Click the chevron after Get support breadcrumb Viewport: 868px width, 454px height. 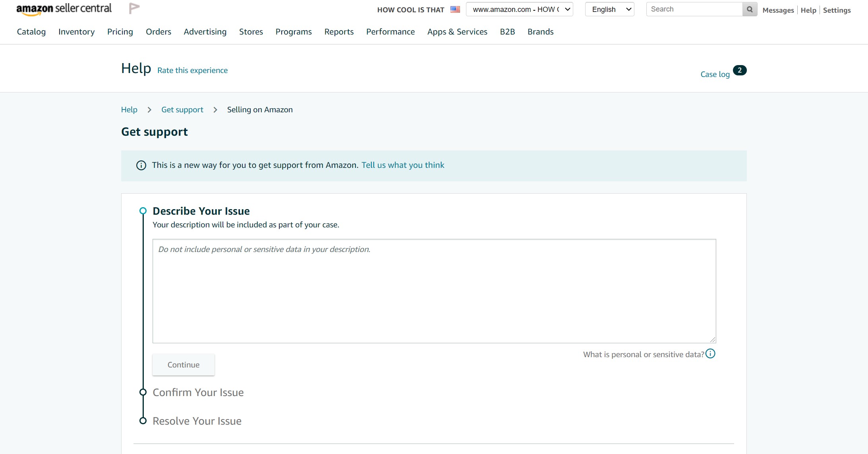coord(215,110)
